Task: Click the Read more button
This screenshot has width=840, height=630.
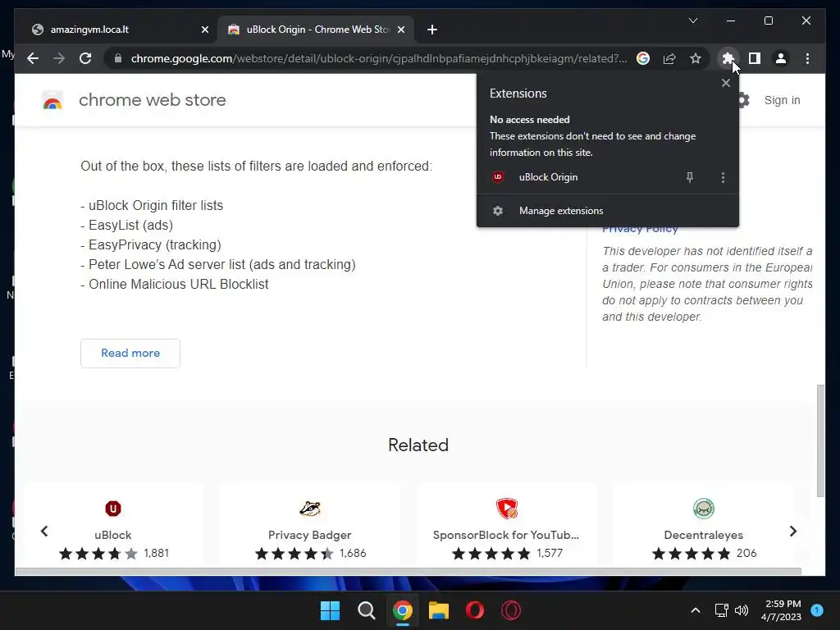Action: pos(130,353)
